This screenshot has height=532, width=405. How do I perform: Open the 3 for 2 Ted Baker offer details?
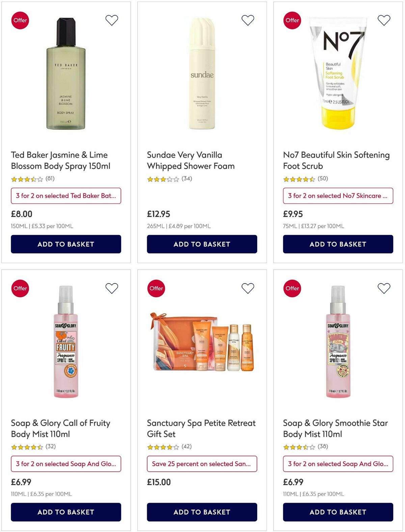[66, 196]
